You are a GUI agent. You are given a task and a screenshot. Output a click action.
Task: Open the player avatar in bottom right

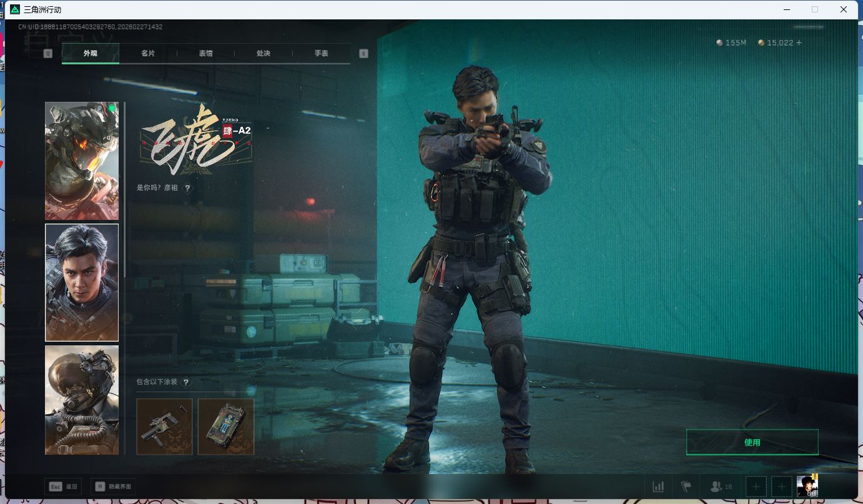[807, 486]
